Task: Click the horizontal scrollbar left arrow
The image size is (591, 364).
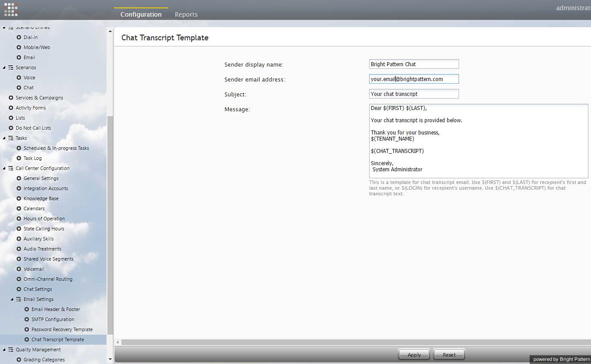Action: [x=117, y=342]
